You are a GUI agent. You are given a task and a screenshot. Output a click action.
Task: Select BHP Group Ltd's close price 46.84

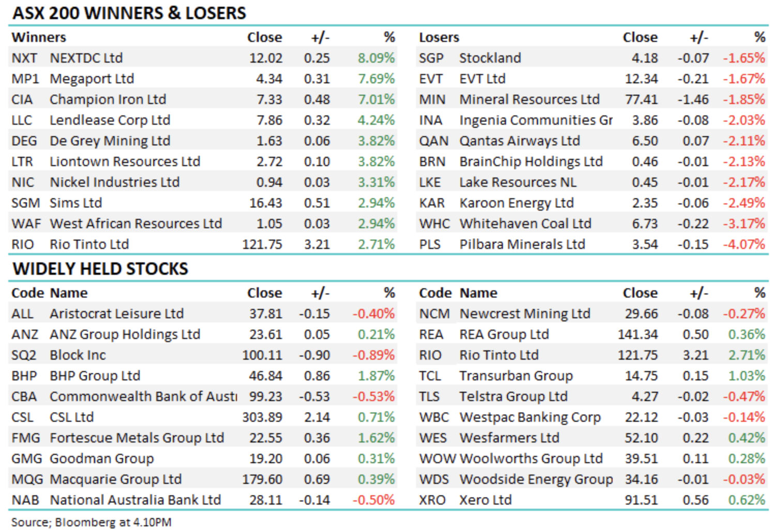265,376
